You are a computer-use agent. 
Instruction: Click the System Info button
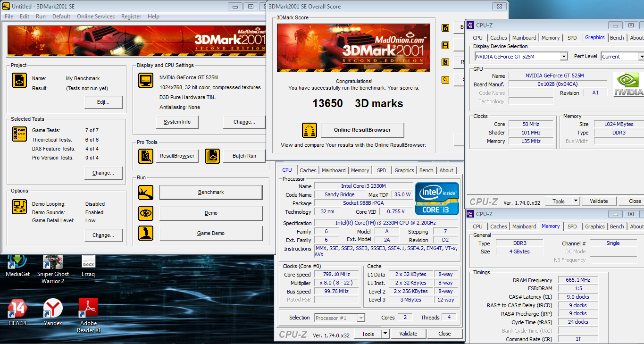pyautogui.click(x=177, y=122)
